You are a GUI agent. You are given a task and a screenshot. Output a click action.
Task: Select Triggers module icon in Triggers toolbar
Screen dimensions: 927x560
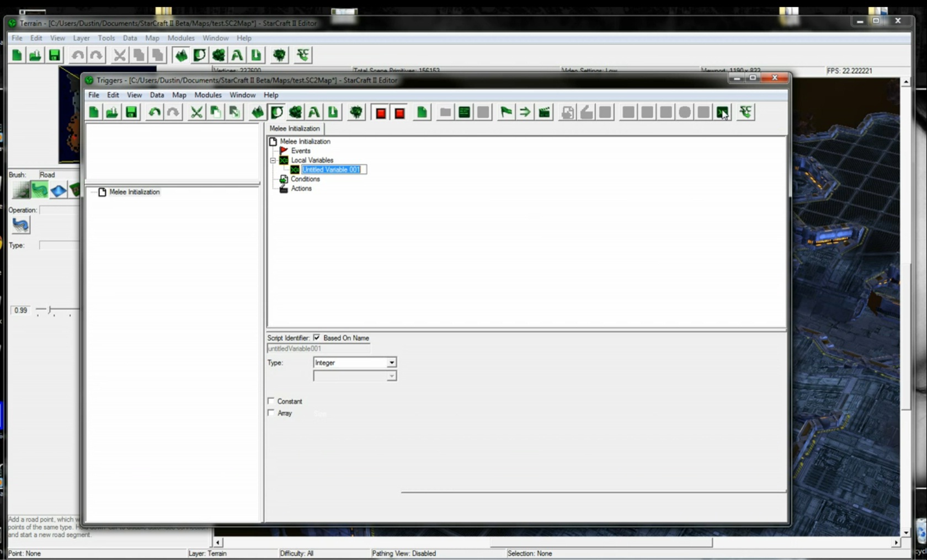pos(276,113)
